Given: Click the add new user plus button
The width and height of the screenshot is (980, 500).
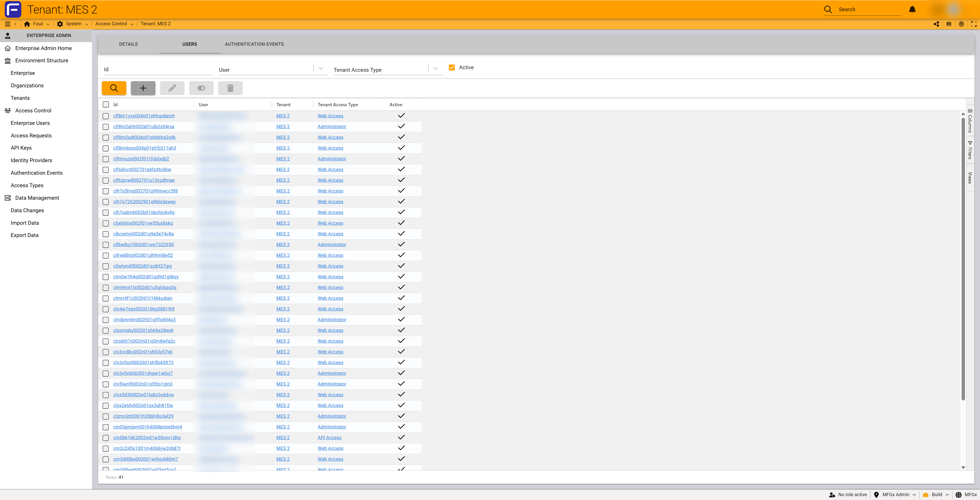Looking at the screenshot, I should pos(143,88).
